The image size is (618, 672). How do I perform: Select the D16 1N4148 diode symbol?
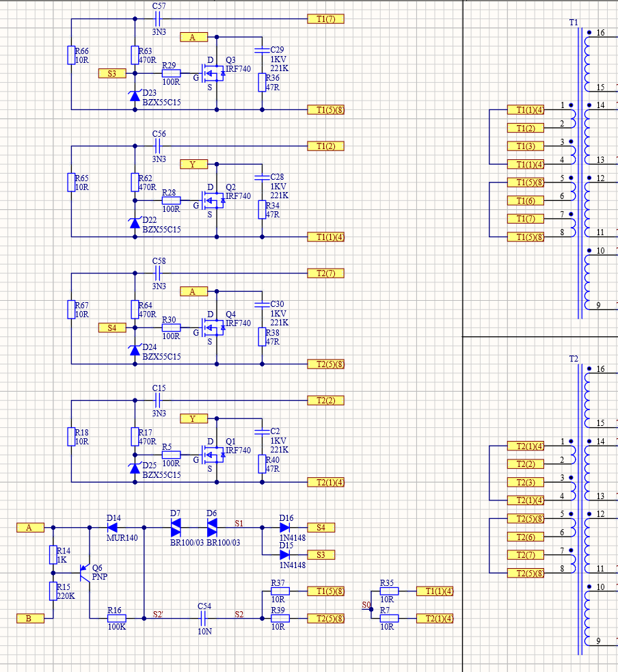[x=284, y=528]
